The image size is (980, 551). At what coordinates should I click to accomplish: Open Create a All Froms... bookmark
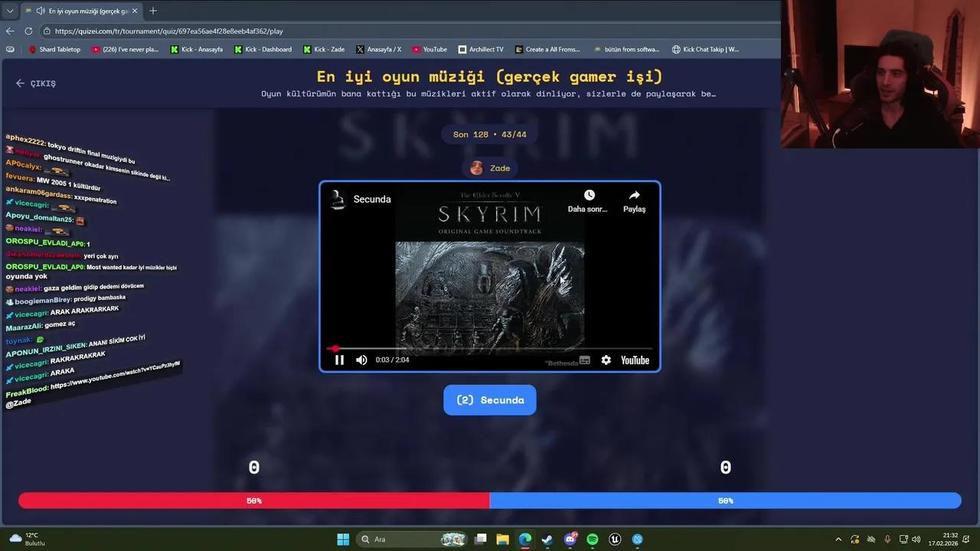coord(547,50)
